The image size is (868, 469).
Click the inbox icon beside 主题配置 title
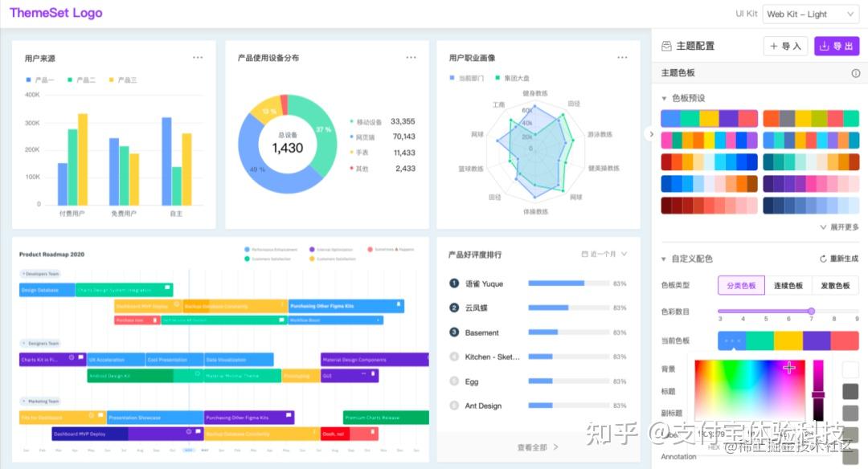coord(665,46)
